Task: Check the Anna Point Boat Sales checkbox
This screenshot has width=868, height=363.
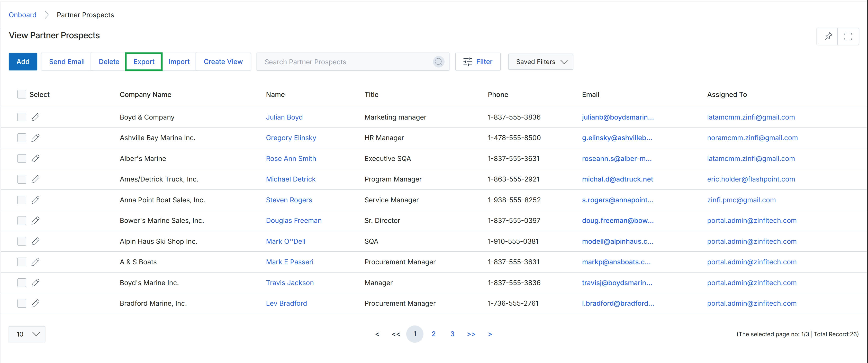Action: coord(22,200)
